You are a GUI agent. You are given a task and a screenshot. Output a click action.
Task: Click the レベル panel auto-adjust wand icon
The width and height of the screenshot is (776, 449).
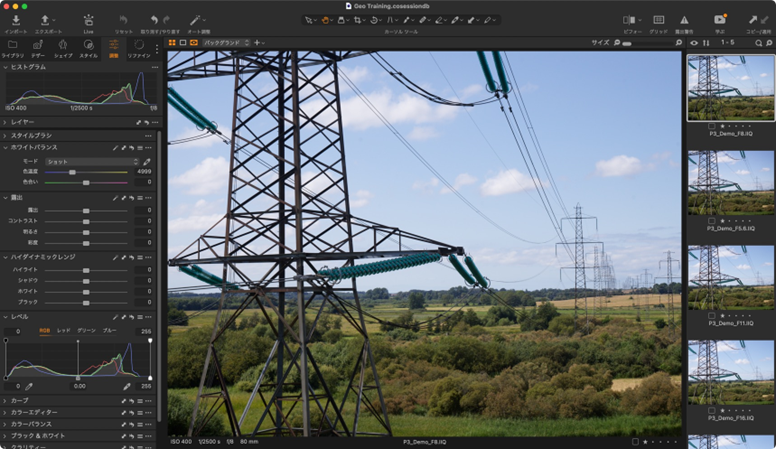pyautogui.click(x=115, y=317)
